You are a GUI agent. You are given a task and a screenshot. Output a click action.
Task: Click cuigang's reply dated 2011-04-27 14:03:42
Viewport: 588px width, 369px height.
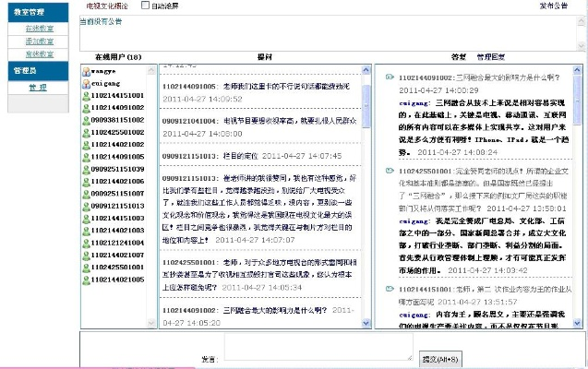point(484,245)
